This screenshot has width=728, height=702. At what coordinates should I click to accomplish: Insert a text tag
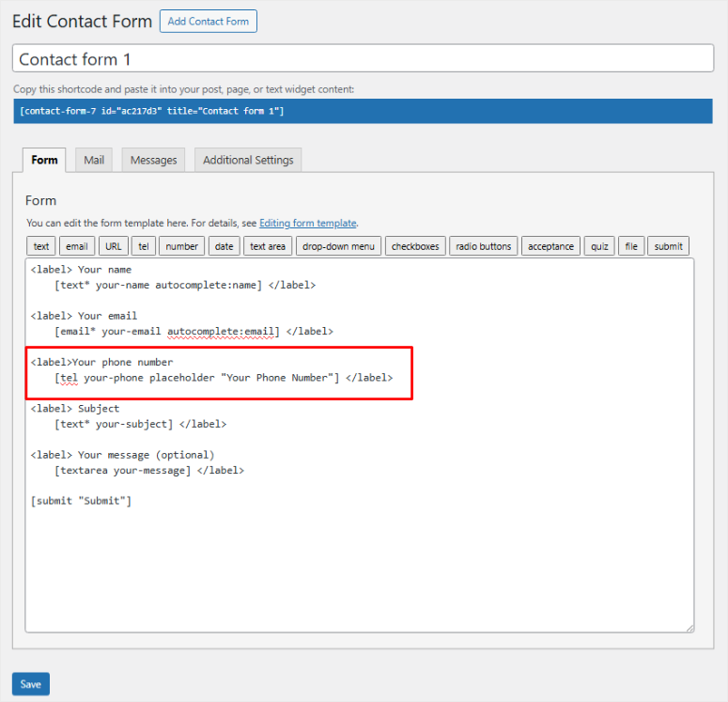click(41, 246)
